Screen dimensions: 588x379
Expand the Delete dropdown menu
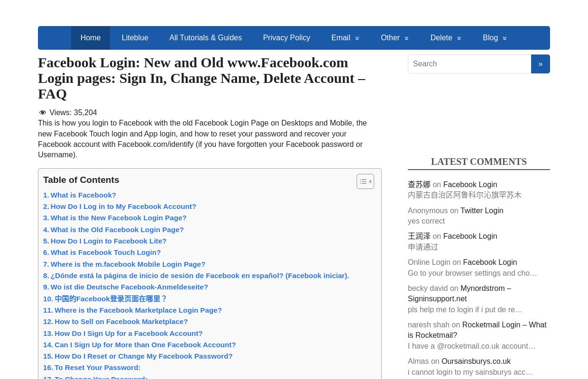tap(446, 38)
